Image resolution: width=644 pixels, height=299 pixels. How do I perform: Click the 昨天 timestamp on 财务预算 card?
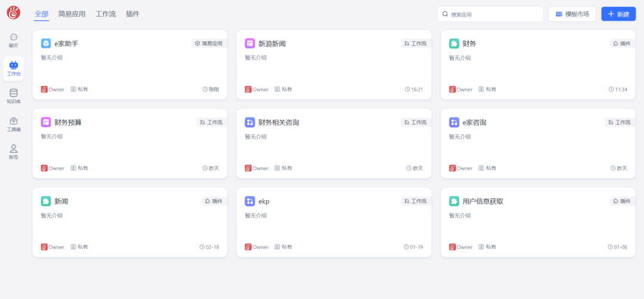[x=214, y=168]
